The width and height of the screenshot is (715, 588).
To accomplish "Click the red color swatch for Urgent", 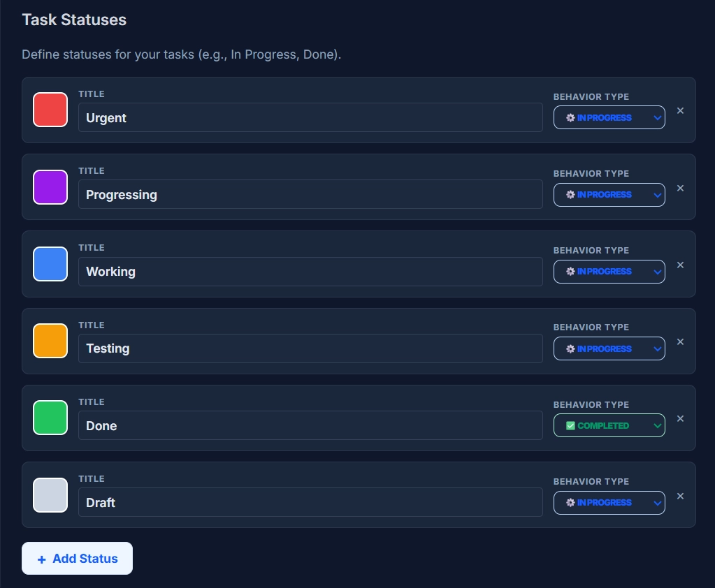I will 50,110.
